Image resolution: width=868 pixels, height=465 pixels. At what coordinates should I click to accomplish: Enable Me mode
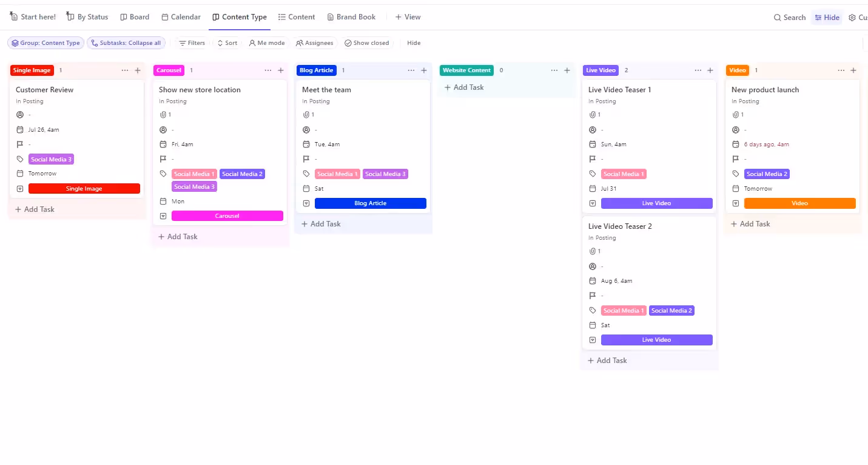(267, 42)
